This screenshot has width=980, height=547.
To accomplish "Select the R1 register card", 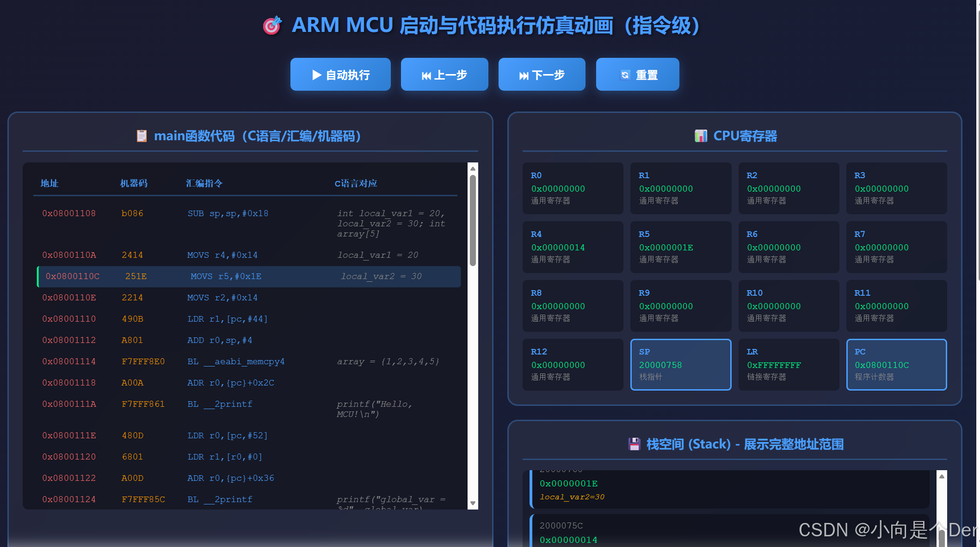I will [681, 188].
